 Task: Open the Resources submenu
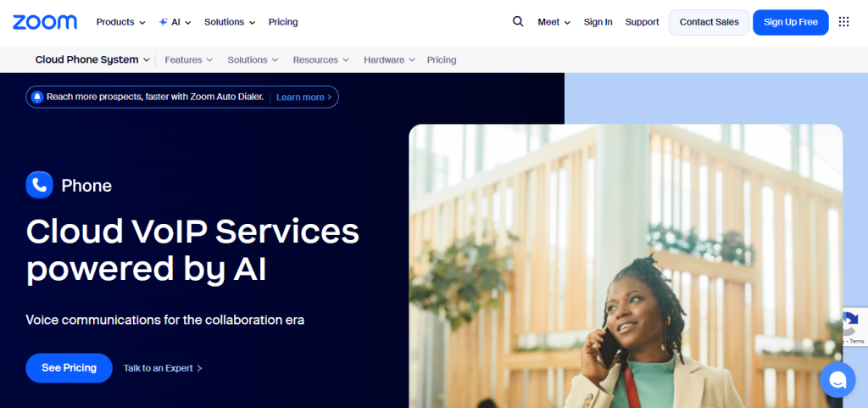click(321, 59)
